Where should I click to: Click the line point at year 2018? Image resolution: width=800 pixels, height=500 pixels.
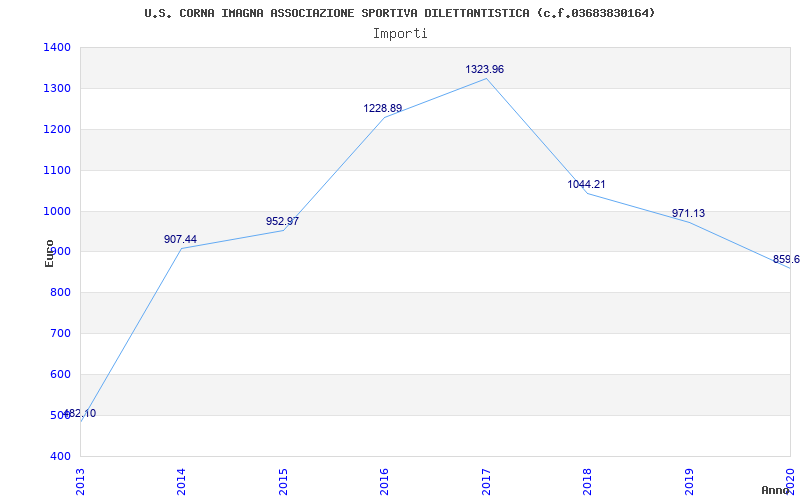[x=587, y=193]
